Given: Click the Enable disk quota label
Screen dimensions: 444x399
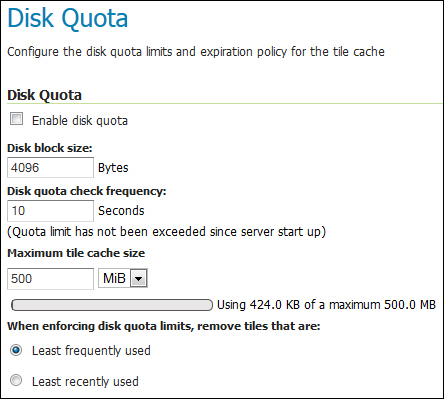Looking at the screenshot, I should (80, 120).
